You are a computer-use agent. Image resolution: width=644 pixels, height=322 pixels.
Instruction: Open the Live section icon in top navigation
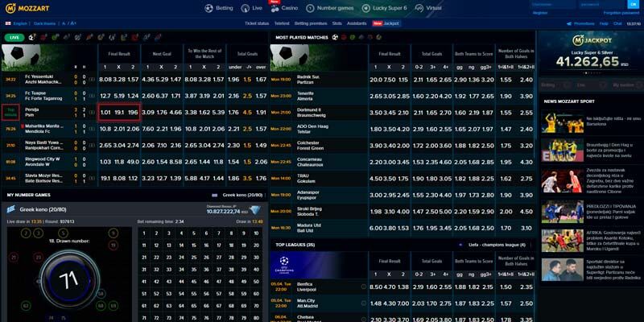pyautogui.click(x=246, y=8)
